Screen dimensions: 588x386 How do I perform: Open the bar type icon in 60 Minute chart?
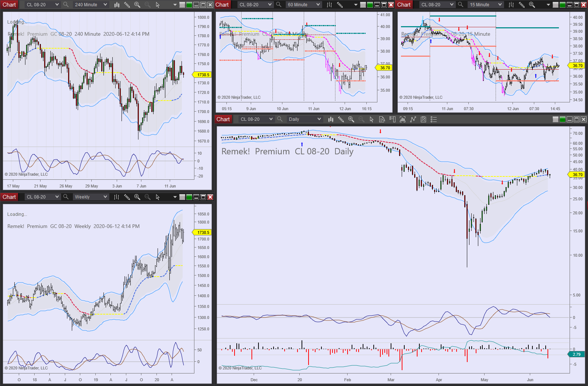pos(330,5)
